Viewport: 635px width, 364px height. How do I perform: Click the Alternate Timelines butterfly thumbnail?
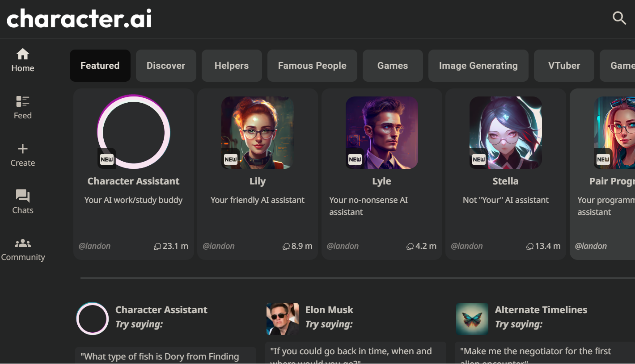click(472, 318)
